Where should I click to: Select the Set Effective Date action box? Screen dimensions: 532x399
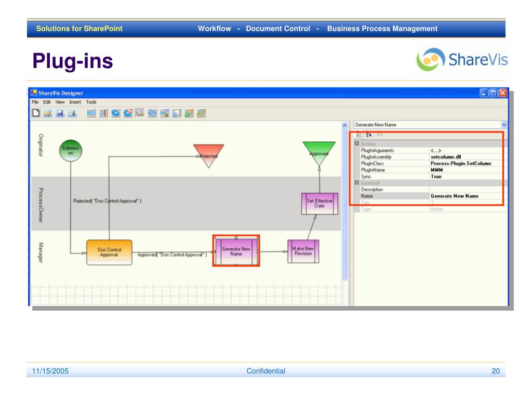(x=320, y=203)
